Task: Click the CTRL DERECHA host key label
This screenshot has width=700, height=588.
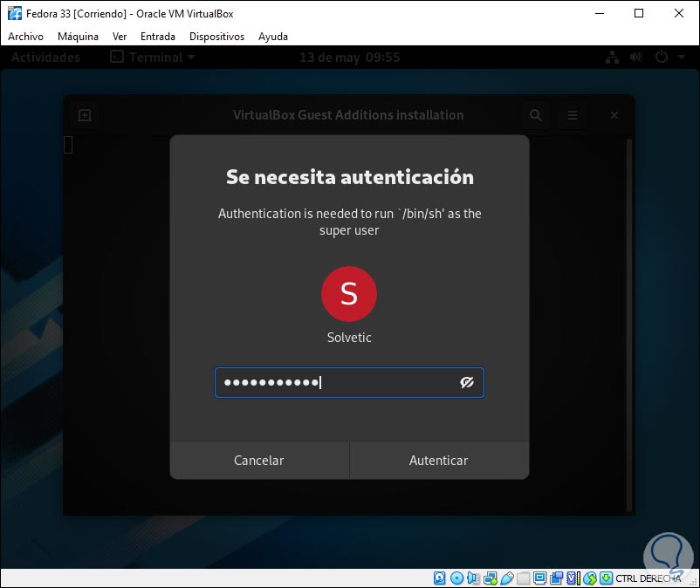Action: click(x=649, y=578)
